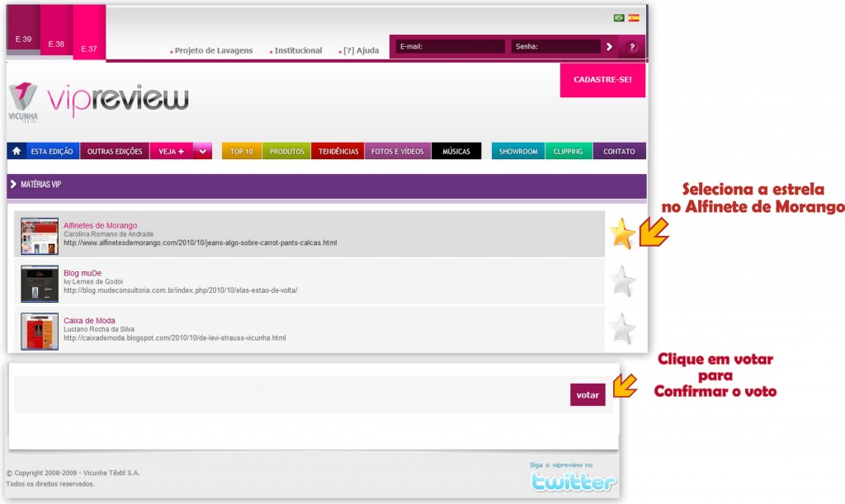Click the Senha password field
The image size is (845, 504).
(x=555, y=46)
